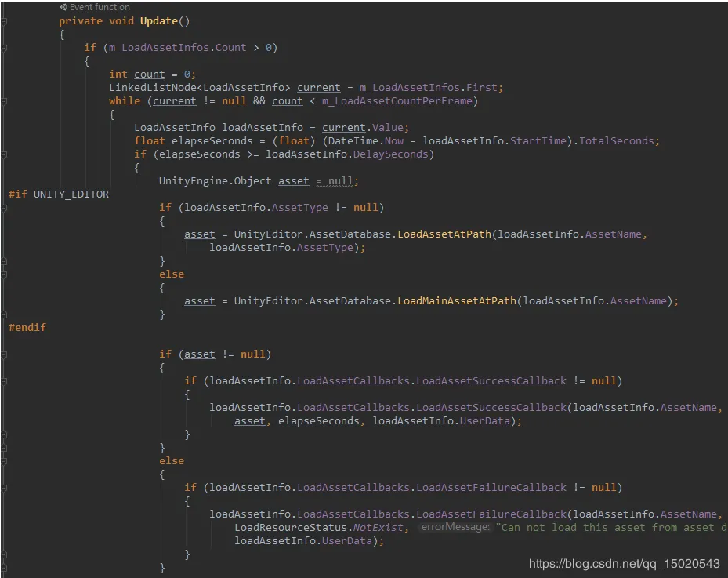This screenshot has height=578, width=728.
Task: Click the float cast in parentheses
Action: tap(293, 141)
